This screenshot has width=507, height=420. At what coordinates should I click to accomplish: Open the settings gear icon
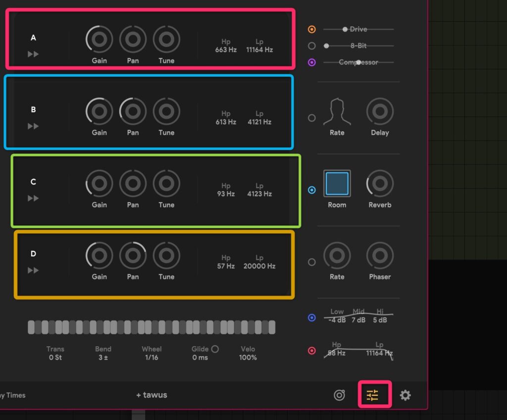point(405,395)
